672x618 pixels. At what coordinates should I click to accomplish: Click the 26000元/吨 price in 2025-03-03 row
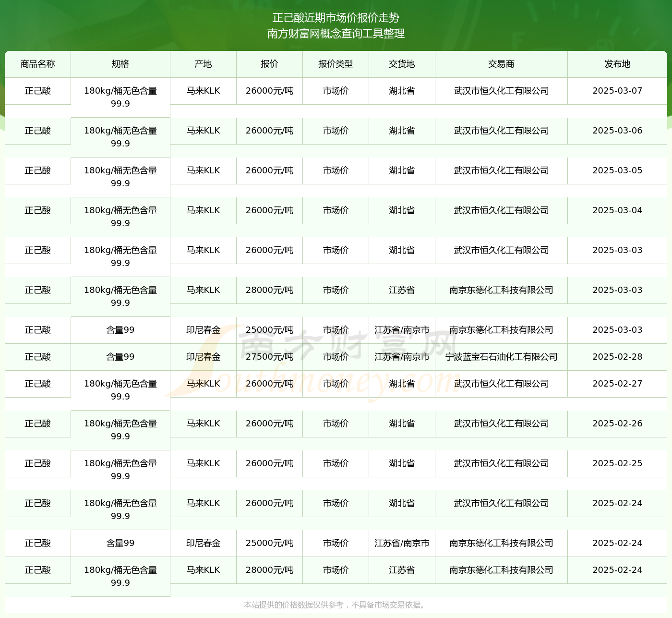click(x=270, y=250)
